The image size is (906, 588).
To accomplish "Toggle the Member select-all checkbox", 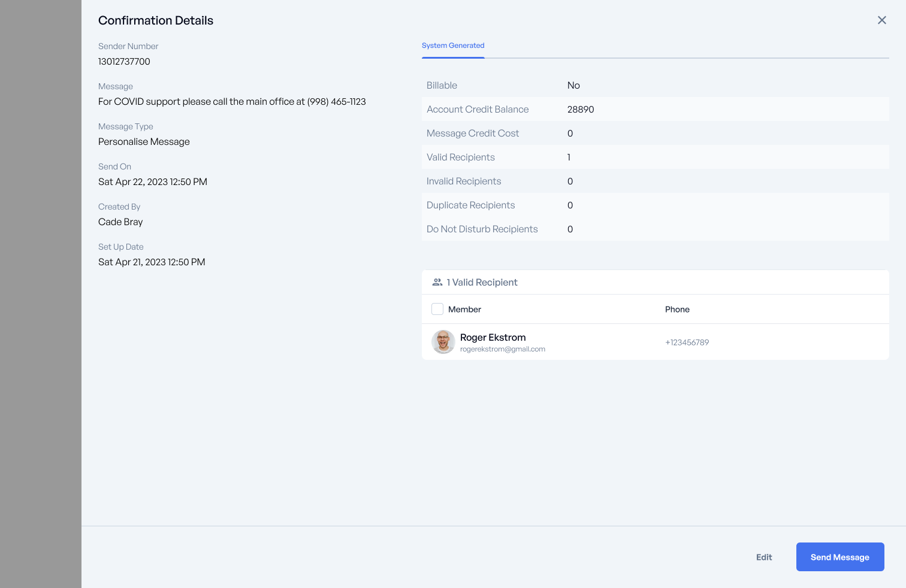I will [x=437, y=309].
